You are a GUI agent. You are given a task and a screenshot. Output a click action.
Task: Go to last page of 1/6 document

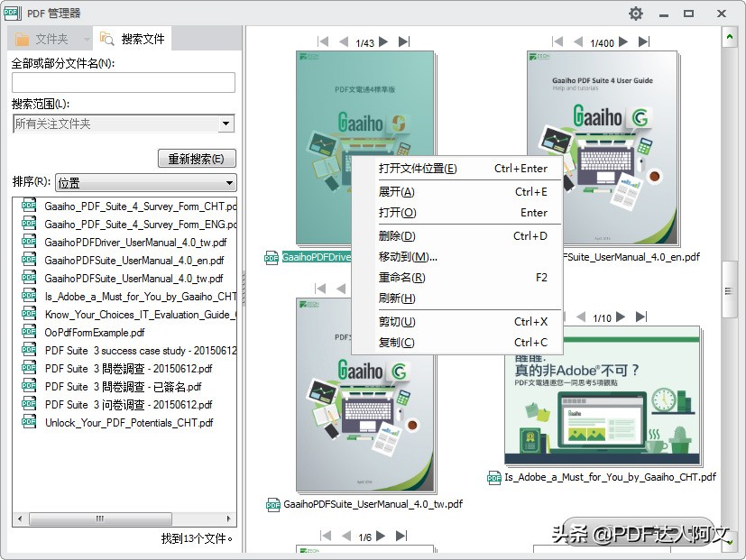pyautogui.click(x=401, y=537)
